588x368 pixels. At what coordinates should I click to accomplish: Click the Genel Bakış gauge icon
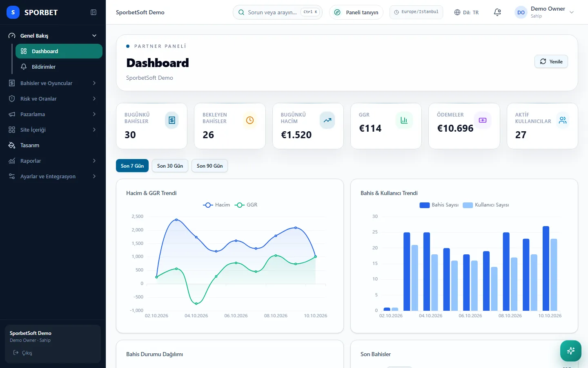[12, 36]
